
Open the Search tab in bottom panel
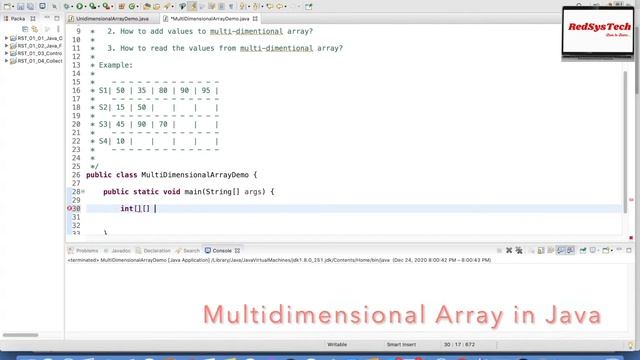(188, 251)
